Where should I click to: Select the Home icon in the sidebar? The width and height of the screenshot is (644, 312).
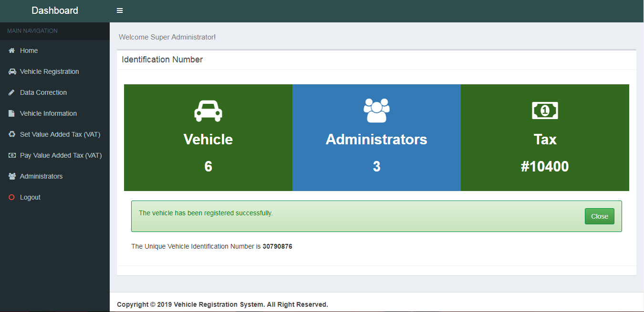(x=10, y=50)
